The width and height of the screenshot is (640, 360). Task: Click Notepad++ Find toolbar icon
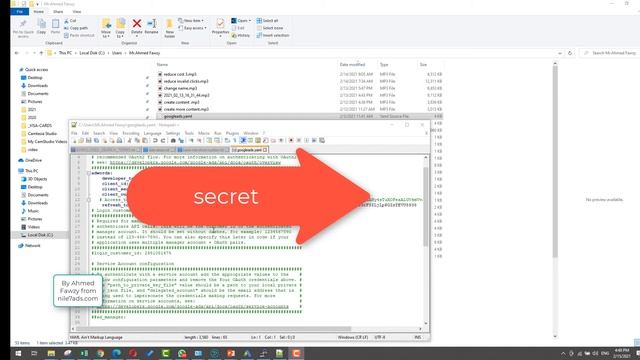point(173,140)
